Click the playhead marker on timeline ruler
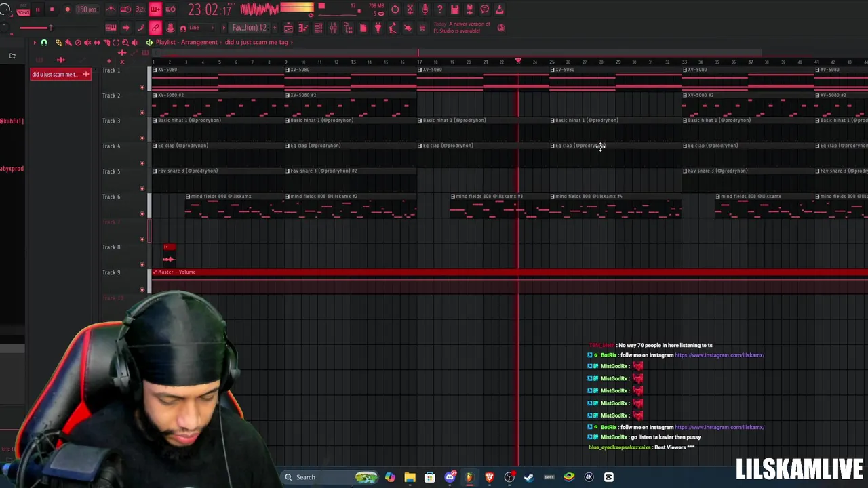Screen dimensions: 868x488 pyautogui.click(x=518, y=62)
